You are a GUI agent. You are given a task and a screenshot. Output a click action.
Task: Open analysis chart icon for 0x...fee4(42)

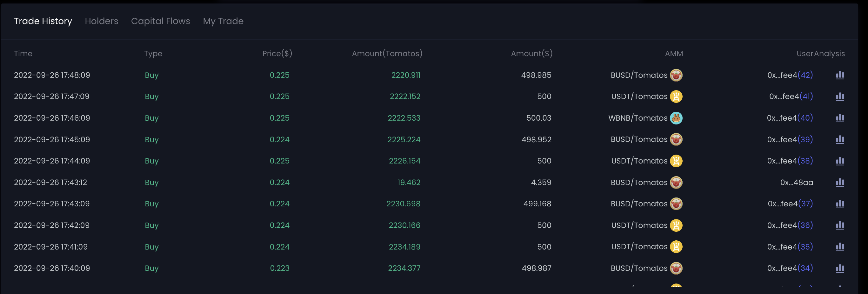coord(840,75)
